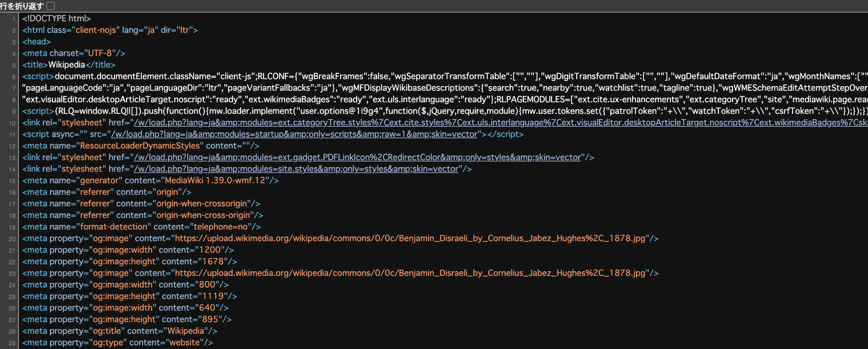Click the "1678" image height value

tap(213, 262)
